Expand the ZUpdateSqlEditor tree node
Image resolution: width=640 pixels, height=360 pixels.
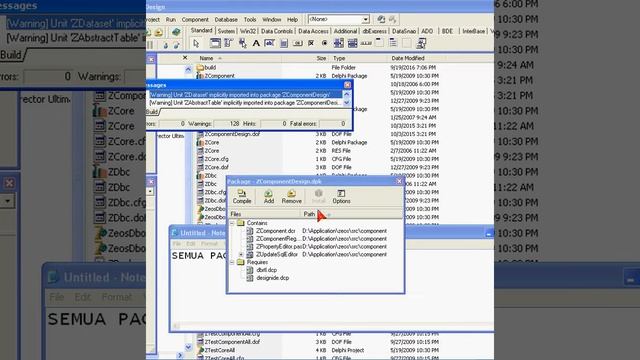click(241, 254)
